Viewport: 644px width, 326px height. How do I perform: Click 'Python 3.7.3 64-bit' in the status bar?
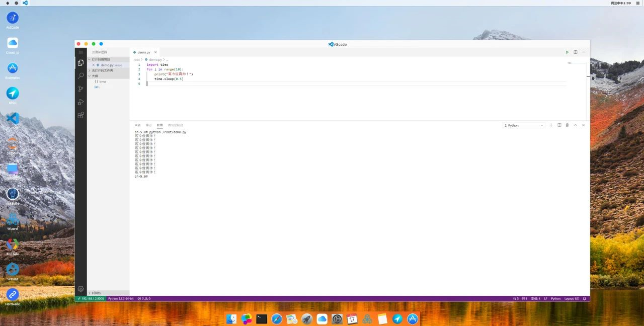coord(120,298)
